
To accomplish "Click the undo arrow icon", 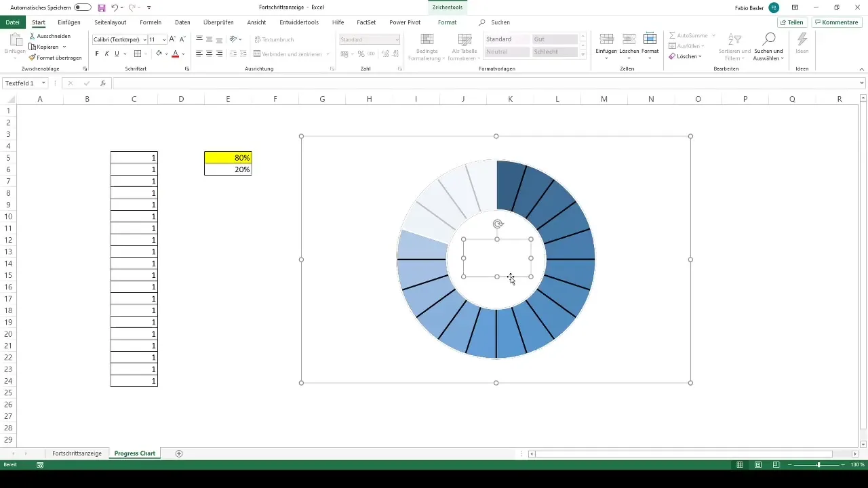I will click(x=115, y=7).
